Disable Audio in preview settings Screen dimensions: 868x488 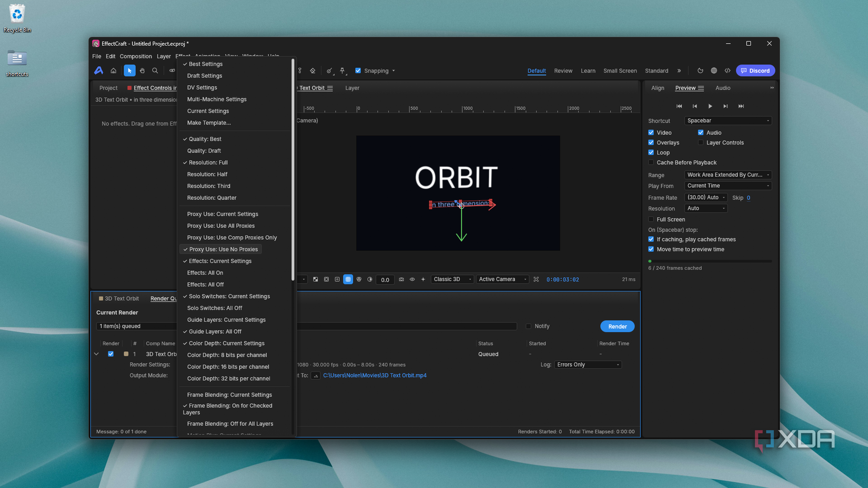pyautogui.click(x=701, y=133)
